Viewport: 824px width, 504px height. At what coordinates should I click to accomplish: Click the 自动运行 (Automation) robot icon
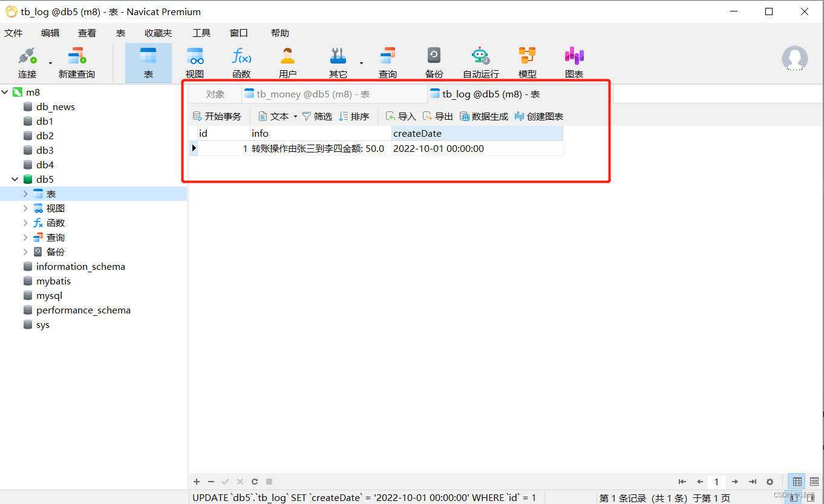point(481,63)
